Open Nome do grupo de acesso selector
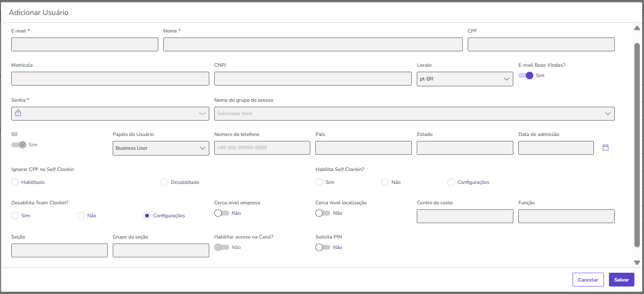644x294 pixels. tap(414, 113)
